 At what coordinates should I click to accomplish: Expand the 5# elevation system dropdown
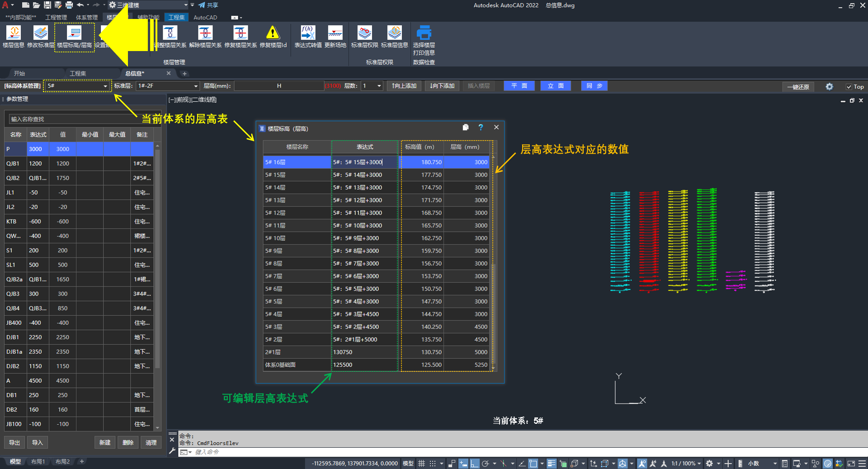(x=105, y=86)
